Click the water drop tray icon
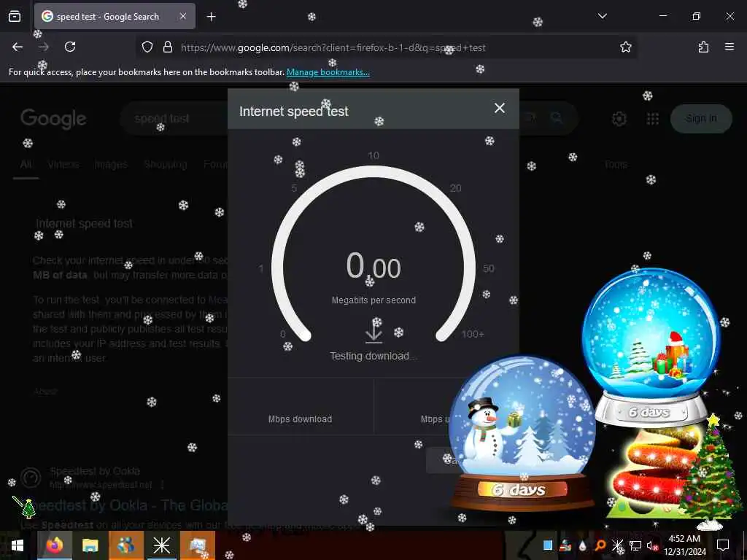Viewport: 747px width, 560px height. point(583,545)
